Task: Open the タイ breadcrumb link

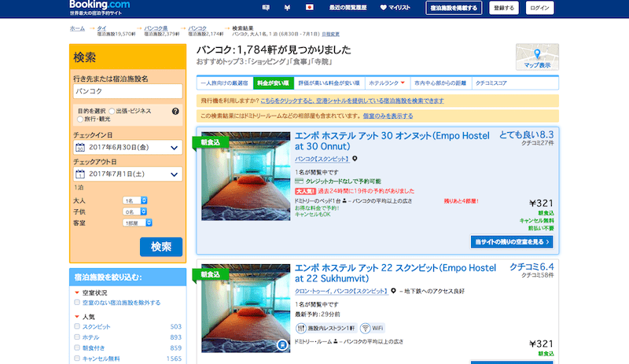Action: [x=102, y=28]
